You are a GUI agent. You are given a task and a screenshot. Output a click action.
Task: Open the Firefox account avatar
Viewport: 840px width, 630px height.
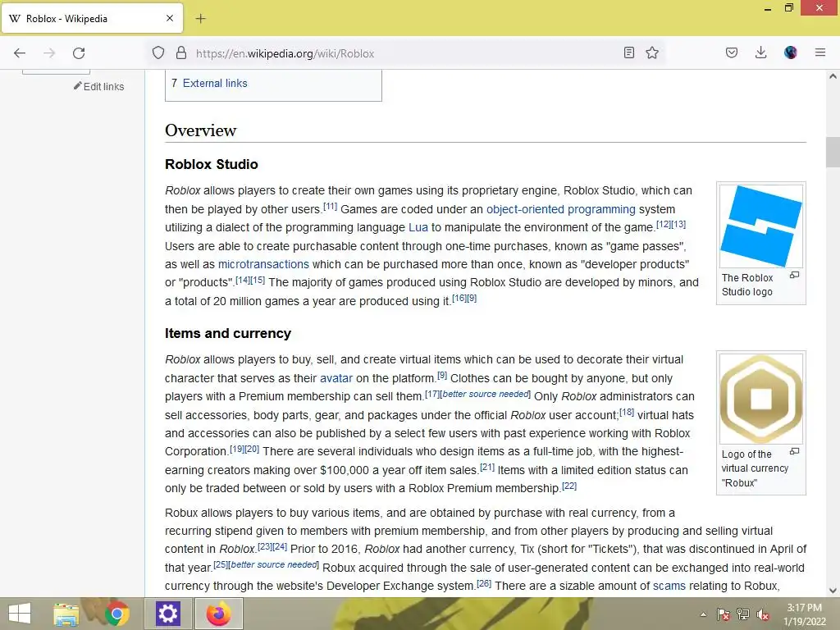(790, 52)
